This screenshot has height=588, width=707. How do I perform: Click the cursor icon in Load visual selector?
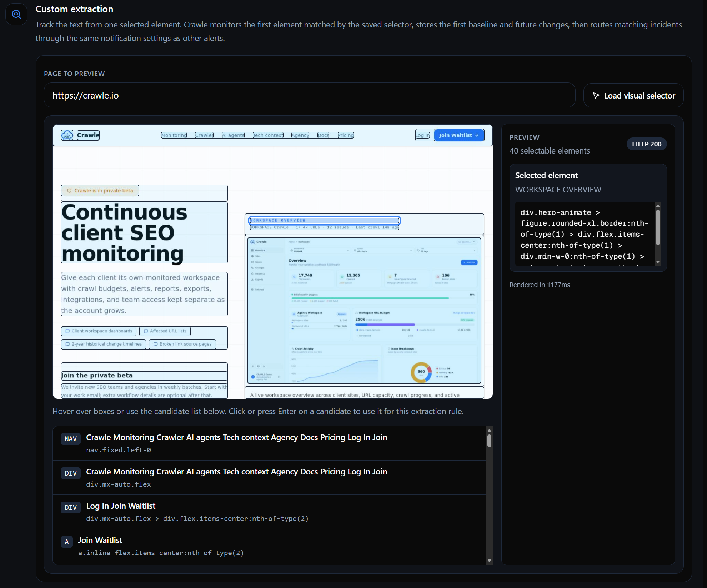click(596, 96)
